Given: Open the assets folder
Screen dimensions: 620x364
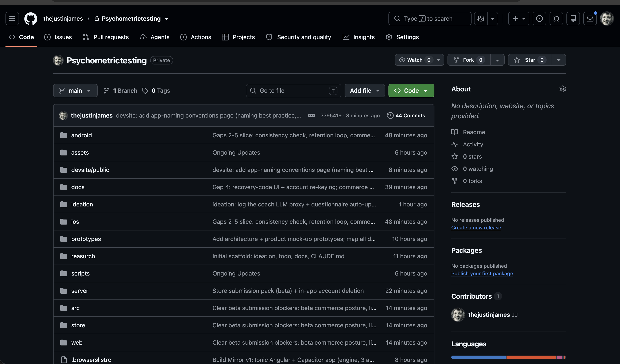Looking at the screenshot, I should (x=80, y=153).
